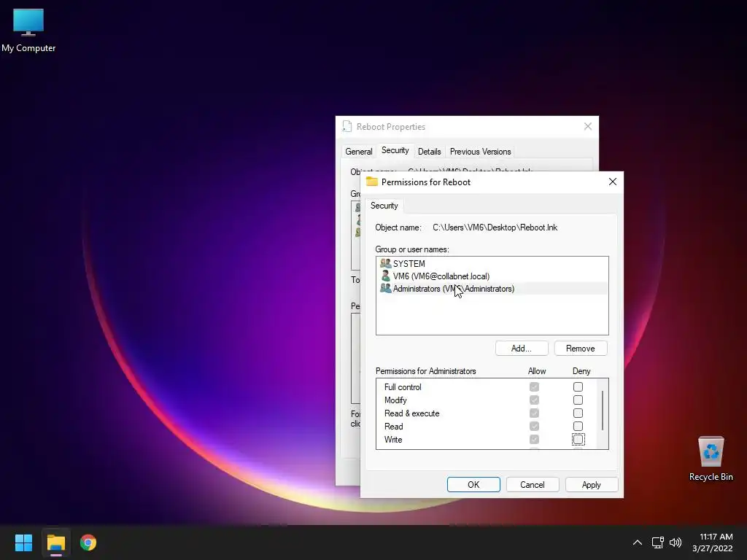Show hidden system tray icons

pos(637,542)
